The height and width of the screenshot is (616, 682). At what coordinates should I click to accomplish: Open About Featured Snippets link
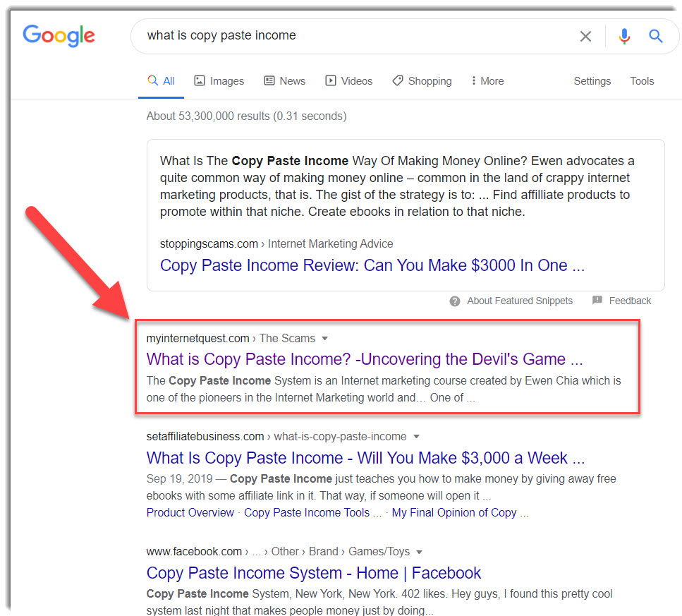[520, 301]
